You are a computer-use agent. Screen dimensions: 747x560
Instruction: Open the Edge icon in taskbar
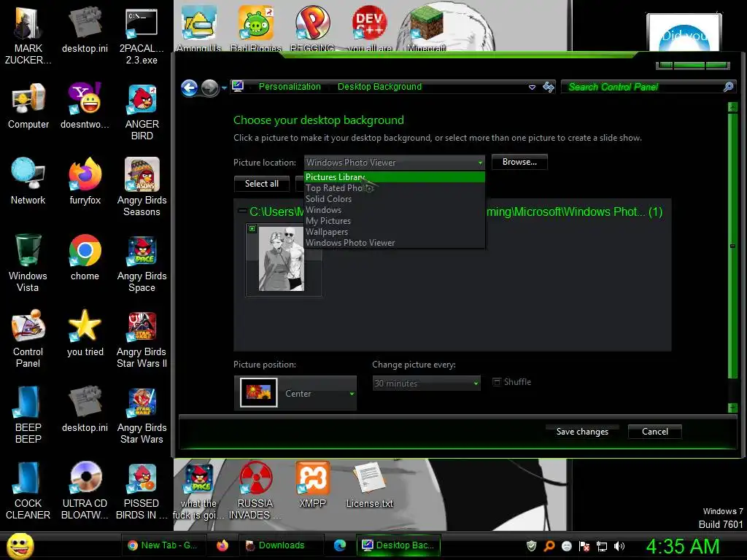pyautogui.click(x=340, y=545)
